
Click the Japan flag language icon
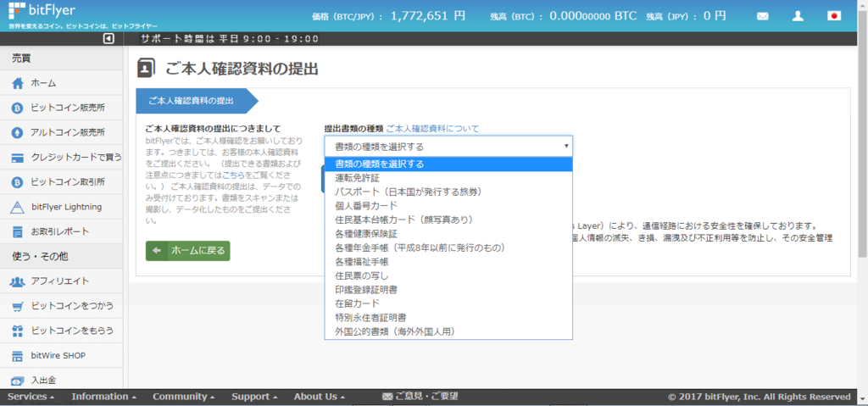click(834, 15)
